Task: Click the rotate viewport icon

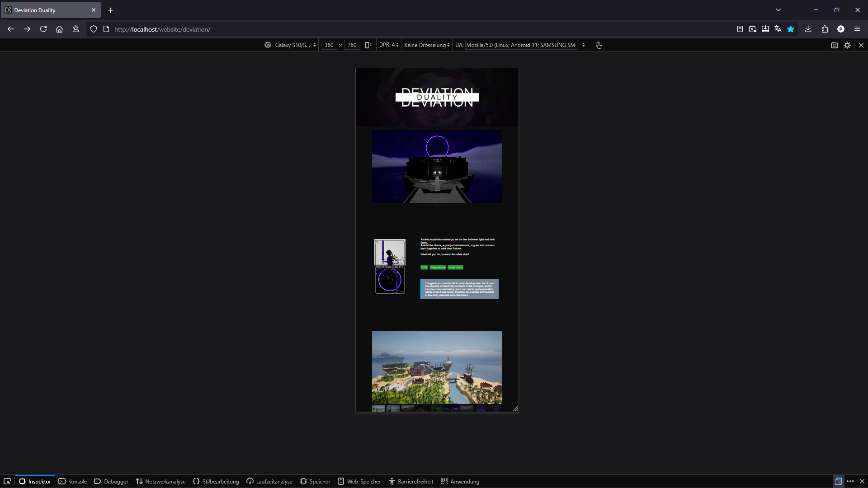Action: (x=368, y=45)
